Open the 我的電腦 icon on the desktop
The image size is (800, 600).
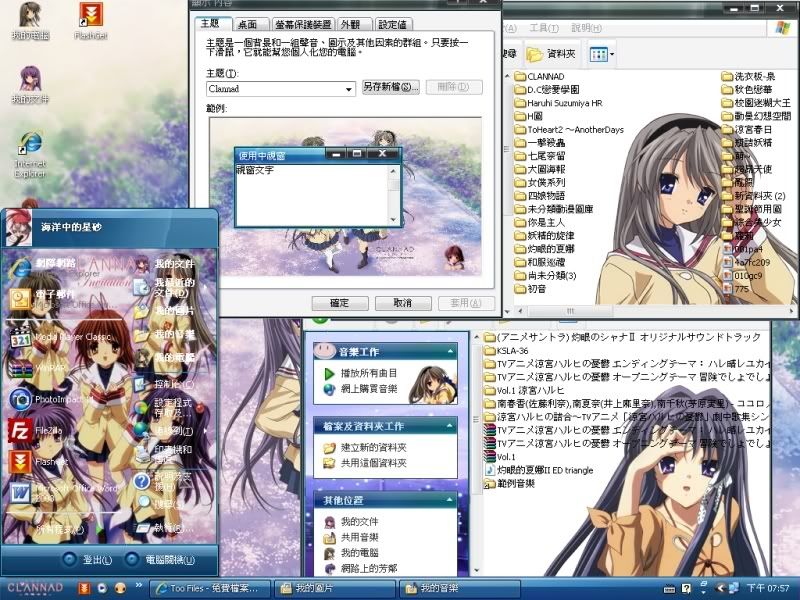30,20
